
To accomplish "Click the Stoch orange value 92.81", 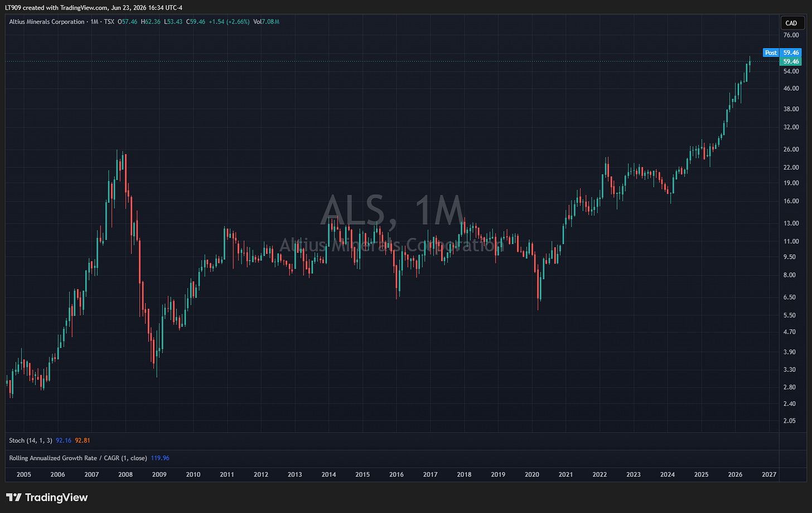I will (83, 440).
